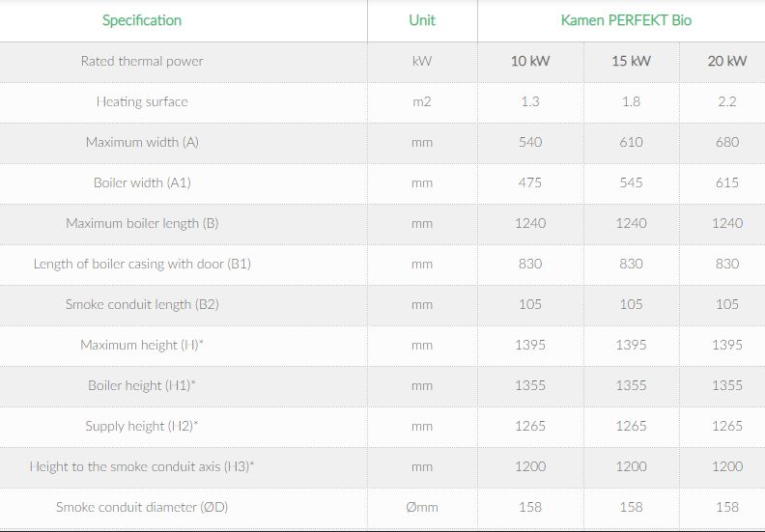The image size is (765, 532).
Task: Click the 10 kW column heading
Action: coord(530,61)
